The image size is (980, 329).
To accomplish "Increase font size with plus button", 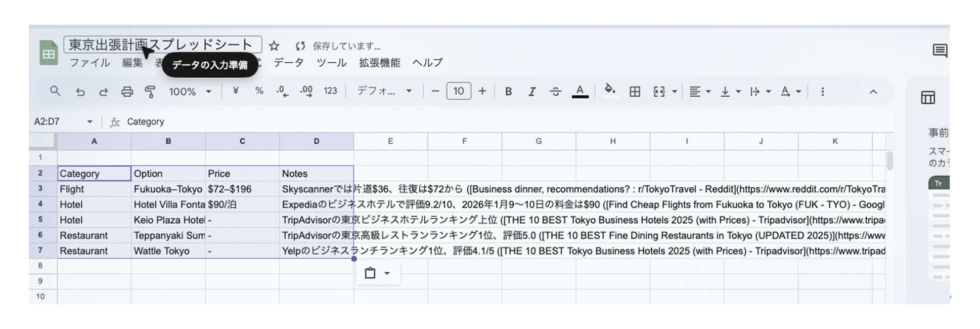I will 482,91.
